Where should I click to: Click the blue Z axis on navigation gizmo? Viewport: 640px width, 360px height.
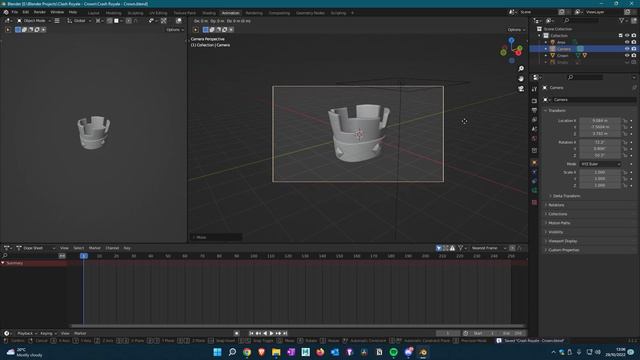pos(511,40)
